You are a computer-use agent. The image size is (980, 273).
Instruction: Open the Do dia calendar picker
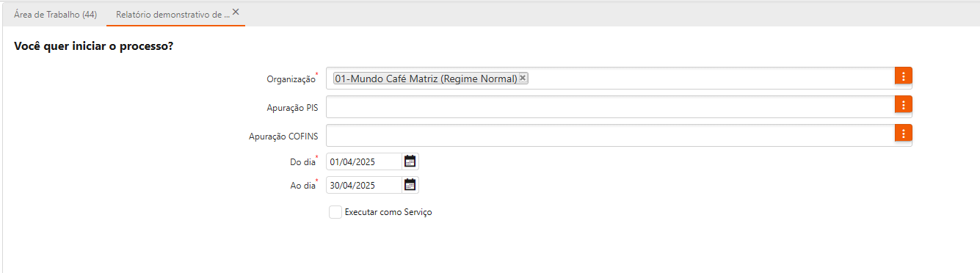[x=410, y=162]
